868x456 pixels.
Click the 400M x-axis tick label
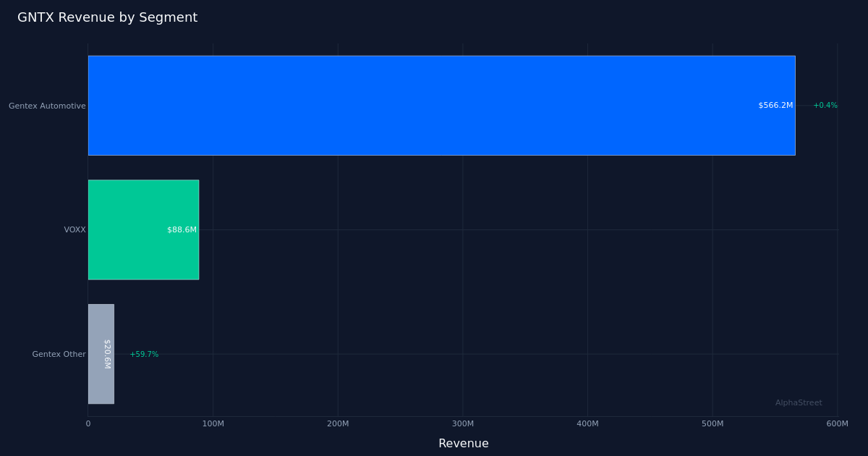click(587, 424)
